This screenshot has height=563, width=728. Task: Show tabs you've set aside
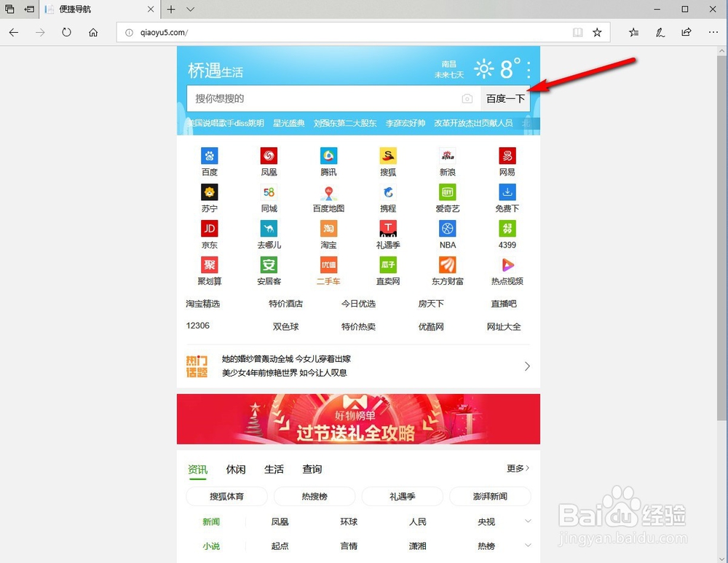(9, 9)
